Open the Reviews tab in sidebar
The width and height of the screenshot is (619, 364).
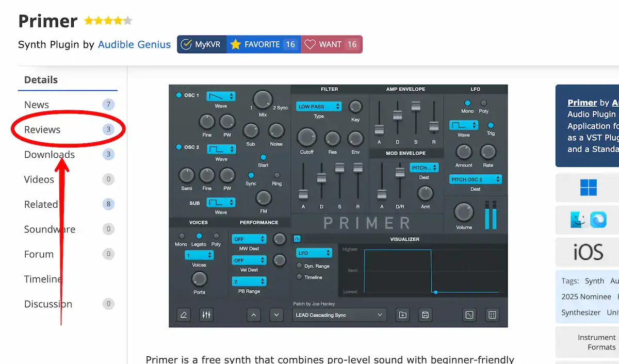tap(42, 129)
